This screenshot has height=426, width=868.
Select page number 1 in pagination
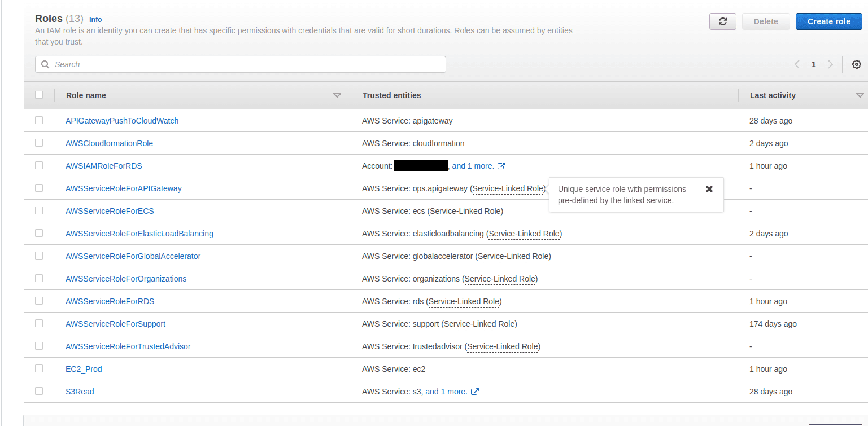click(x=814, y=64)
